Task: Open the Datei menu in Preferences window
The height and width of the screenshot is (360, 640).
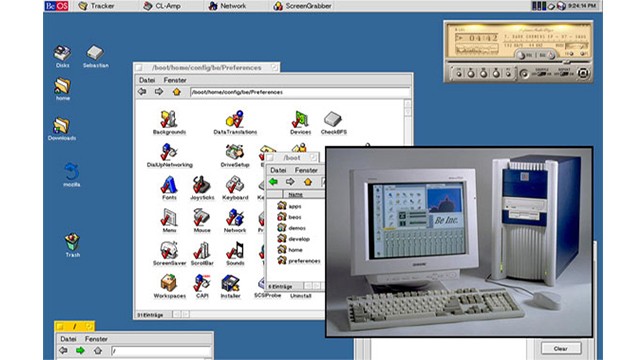Action: click(x=147, y=80)
